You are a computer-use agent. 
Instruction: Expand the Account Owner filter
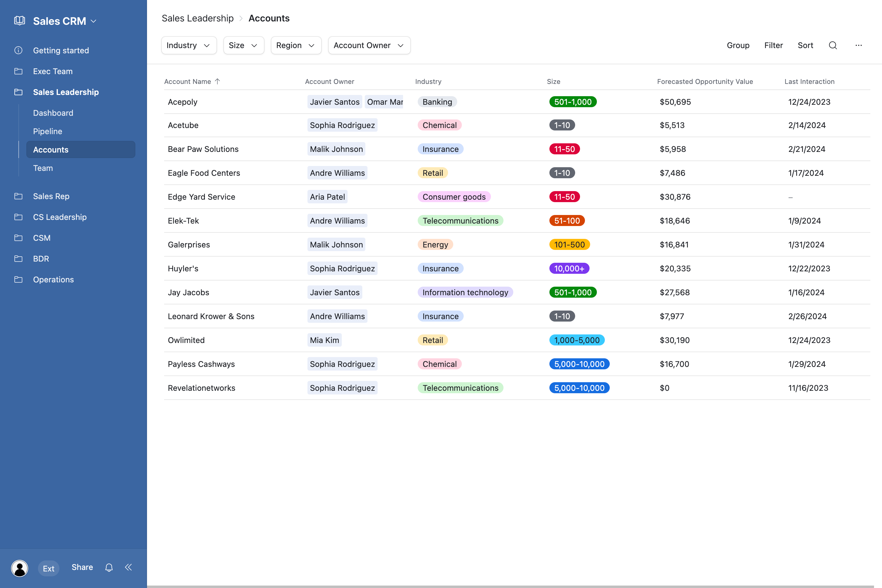pyautogui.click(x=369, y=45)
